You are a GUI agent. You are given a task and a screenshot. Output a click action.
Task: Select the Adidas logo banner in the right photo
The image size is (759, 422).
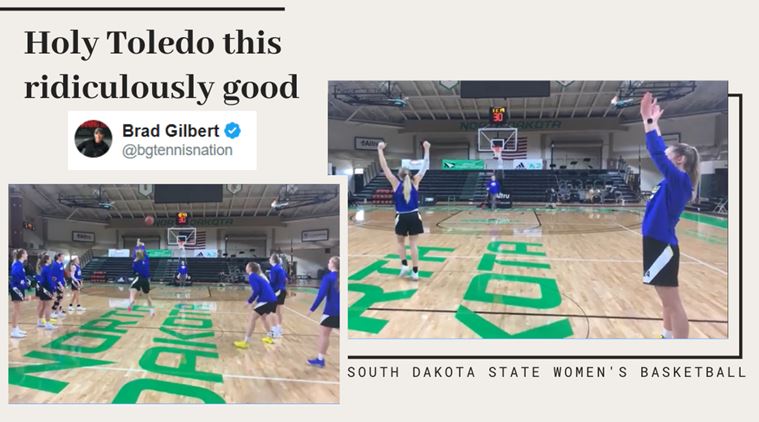[528, 165]
